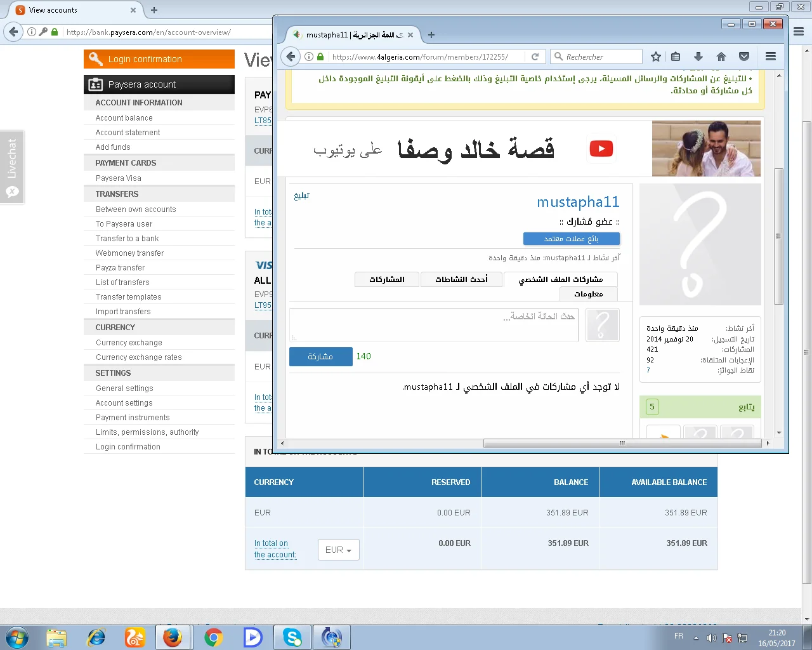Open Currency exchange rates link
The height and width of the screenshot is (650, 812).
(x=138, y=357)
